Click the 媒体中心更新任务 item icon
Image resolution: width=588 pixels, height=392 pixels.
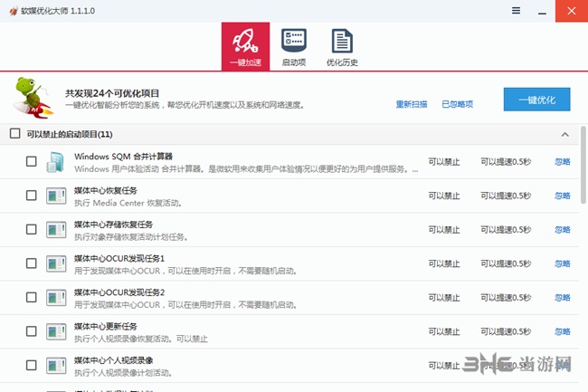click(x=56, y=331)
